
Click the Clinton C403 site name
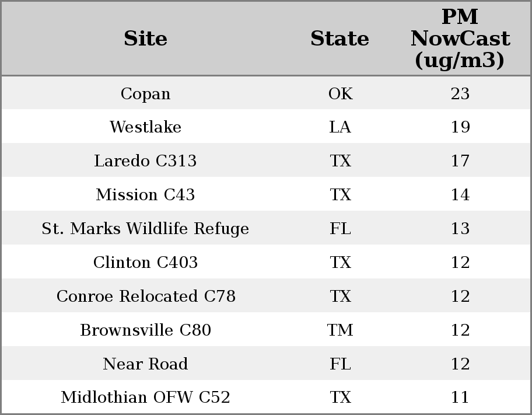tap(145, 262)
